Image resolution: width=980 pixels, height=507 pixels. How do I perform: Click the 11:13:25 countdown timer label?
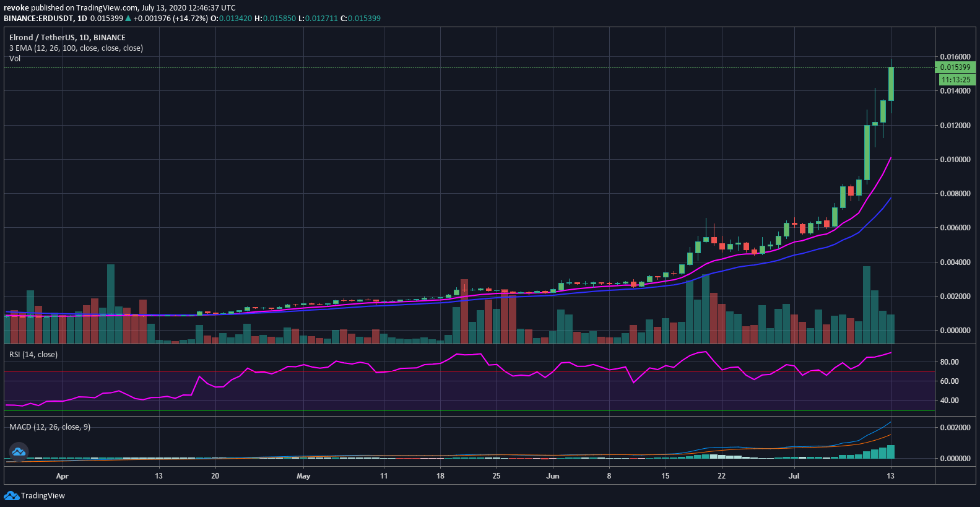pyautogui.click(x=956, y=80)
